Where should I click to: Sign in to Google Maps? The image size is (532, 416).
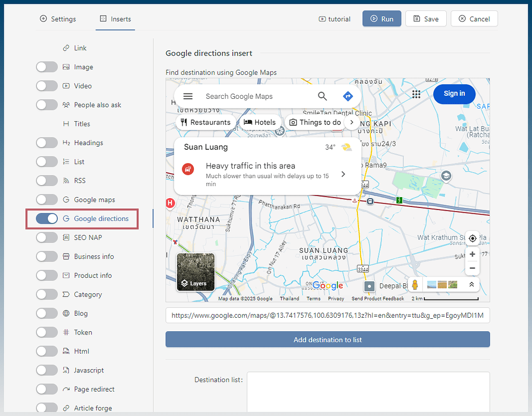tap(454, 94)
